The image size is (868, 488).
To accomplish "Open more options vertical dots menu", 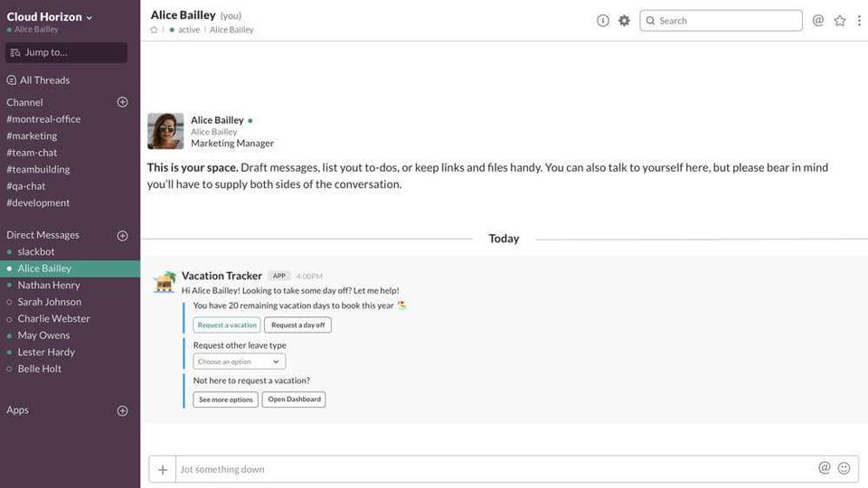I will tap(859, 21).
